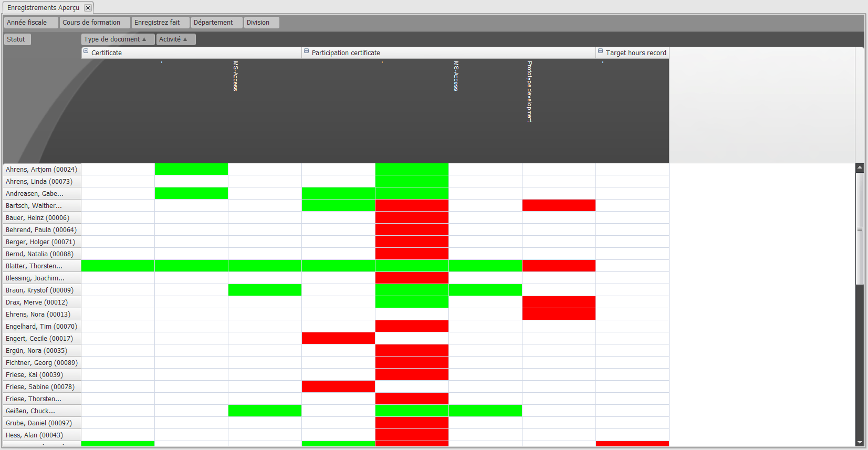Select row header Ahrens, Artjom (00024)
The height and width of the screenshot is (450, 868).
pyautogui.click(x=42, y=170)
